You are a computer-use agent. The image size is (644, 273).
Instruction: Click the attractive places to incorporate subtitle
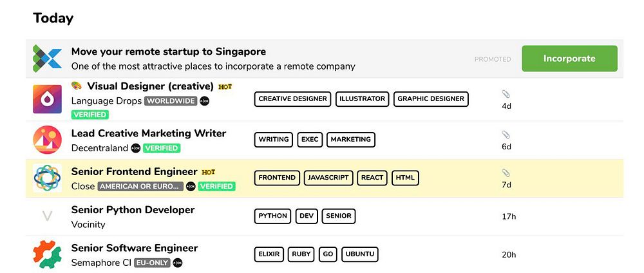pyautogui.click(x=213, y=66)
